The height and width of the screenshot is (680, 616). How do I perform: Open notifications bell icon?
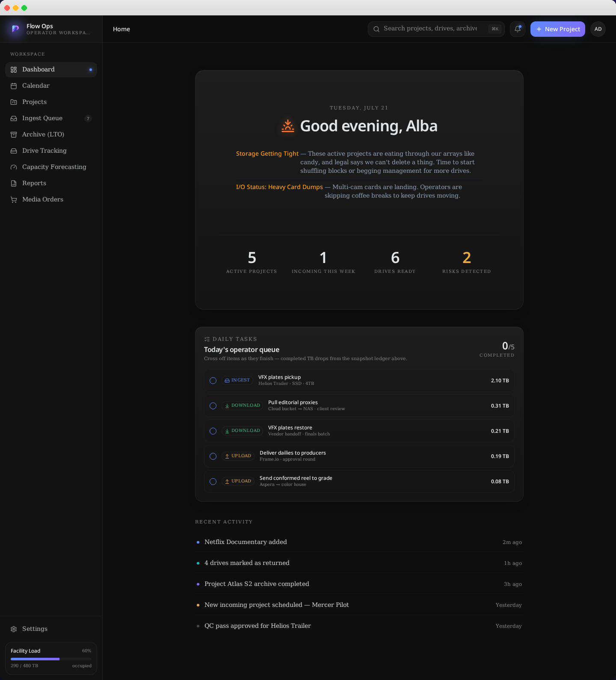(x=518, y=29)
